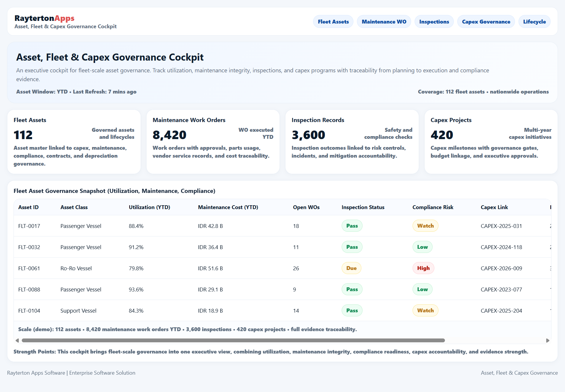The width and height of the screenshot is (565, 392).
Task: Select the Inspection Records 3,600 card
Action: point(352,142)
